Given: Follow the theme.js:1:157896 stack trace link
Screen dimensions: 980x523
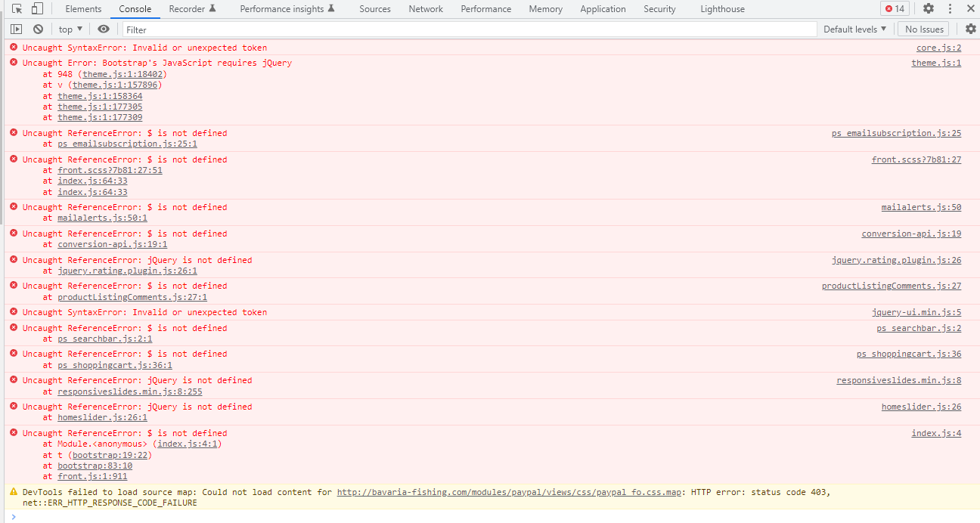Looking at the screenshot, I should pyautogui.click(x=115, y=85).
